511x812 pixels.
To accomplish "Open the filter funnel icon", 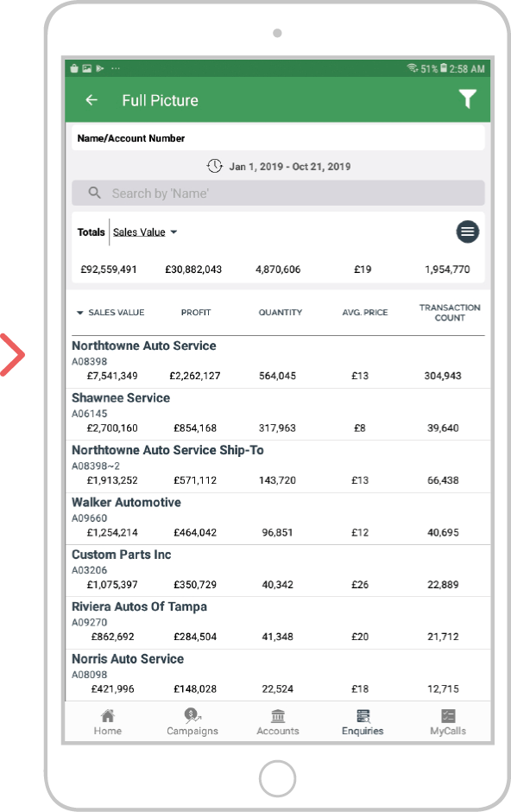I will pos(467,99).
